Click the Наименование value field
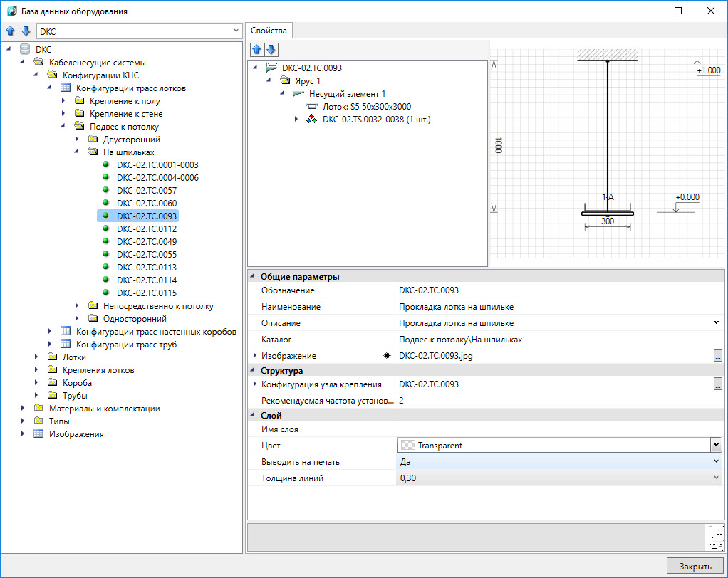Viewport: 728px width, 578px height. pos(559,307)
